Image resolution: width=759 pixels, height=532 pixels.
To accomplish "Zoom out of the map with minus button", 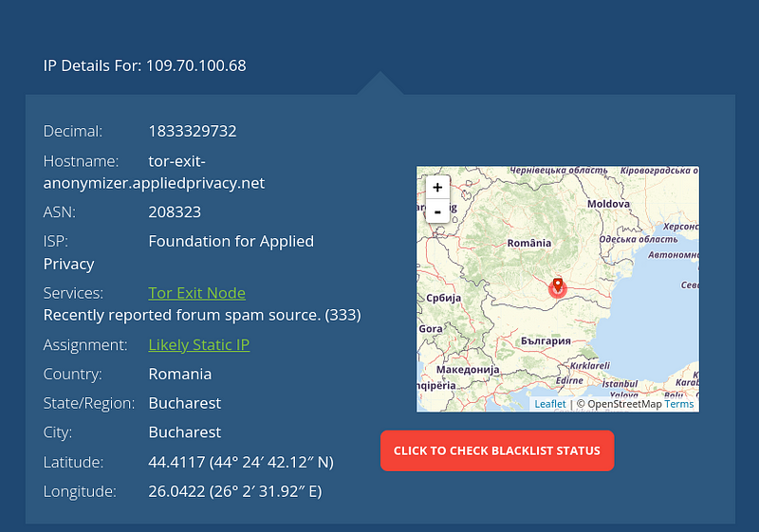I will point(437,211).
